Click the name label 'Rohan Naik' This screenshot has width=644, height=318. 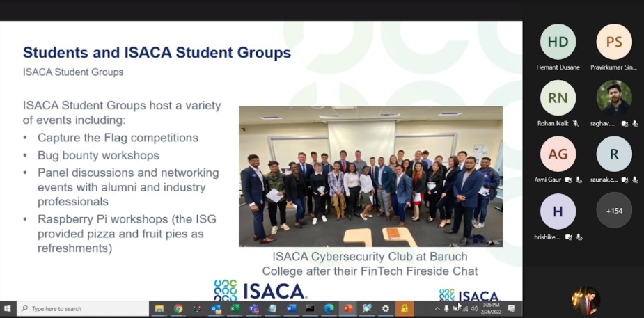[x=553, y=123]
